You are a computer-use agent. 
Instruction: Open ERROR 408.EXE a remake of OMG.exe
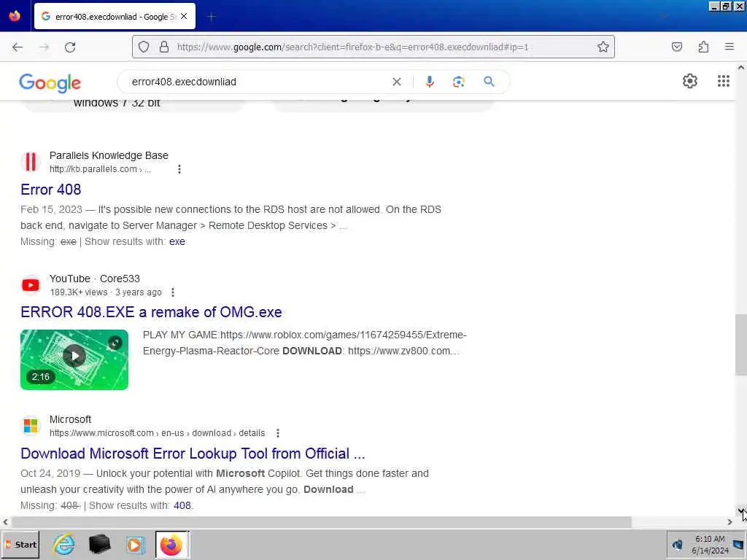click(x=151, y=312)
